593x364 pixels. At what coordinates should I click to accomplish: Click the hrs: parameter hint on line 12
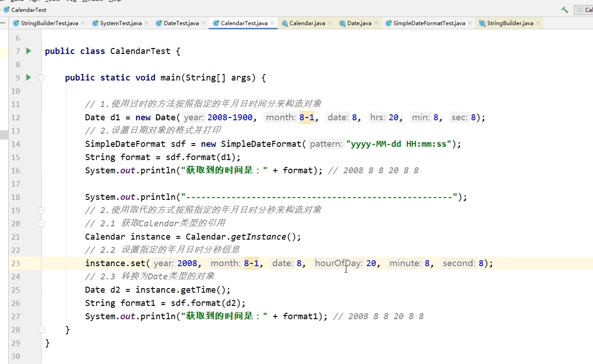tap(377, 118)
